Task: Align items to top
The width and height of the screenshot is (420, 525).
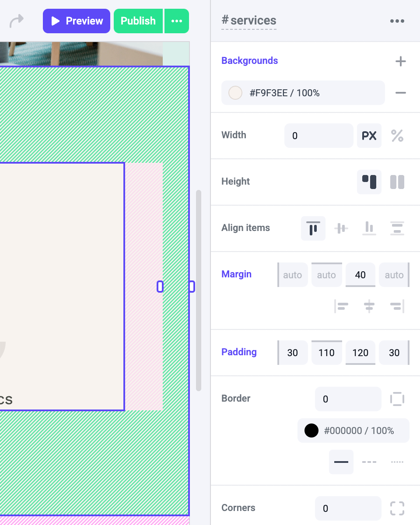Action: point(313,228)
